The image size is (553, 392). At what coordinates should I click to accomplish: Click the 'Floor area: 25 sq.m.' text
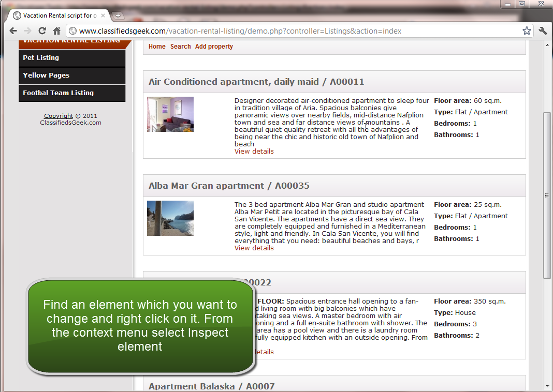coord(468,205)
